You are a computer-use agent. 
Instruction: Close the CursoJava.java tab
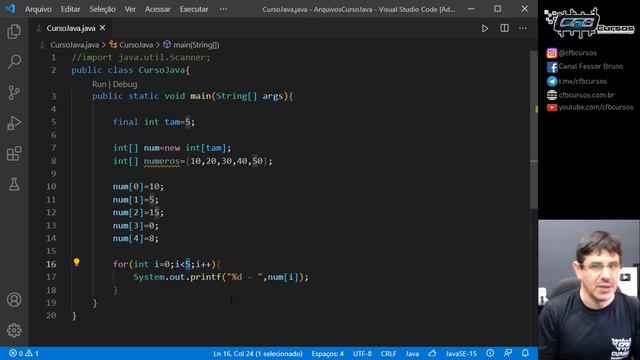click(102, 28)
